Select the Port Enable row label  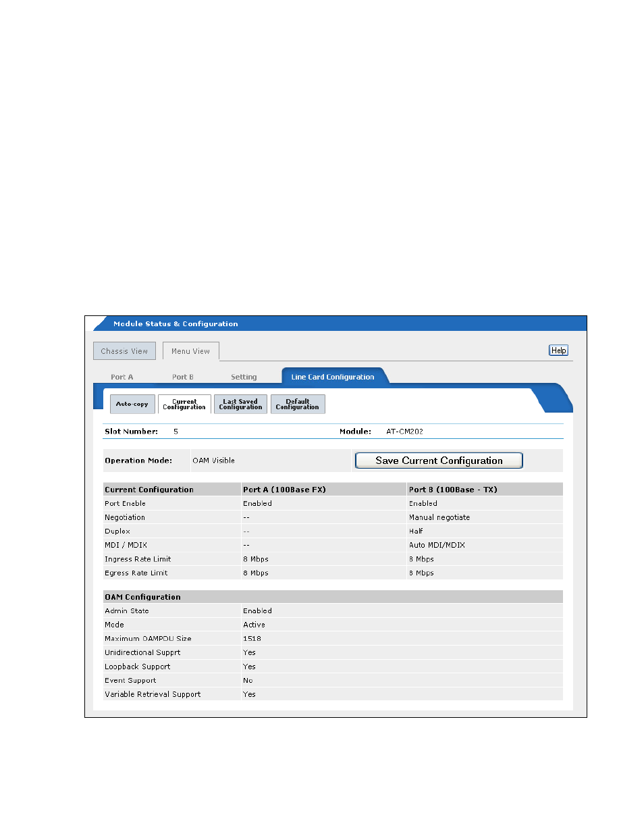tap(125, 504)
